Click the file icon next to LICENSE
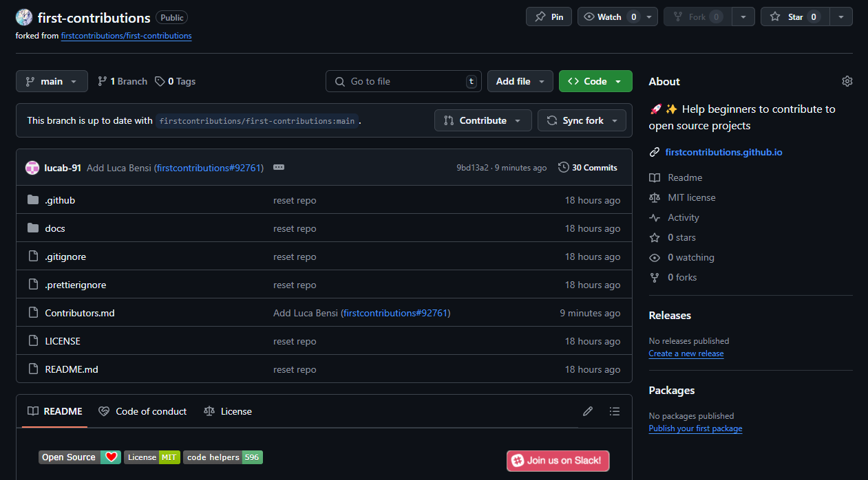Viewport: 868px width, 480px height. [x=33, y=341]
